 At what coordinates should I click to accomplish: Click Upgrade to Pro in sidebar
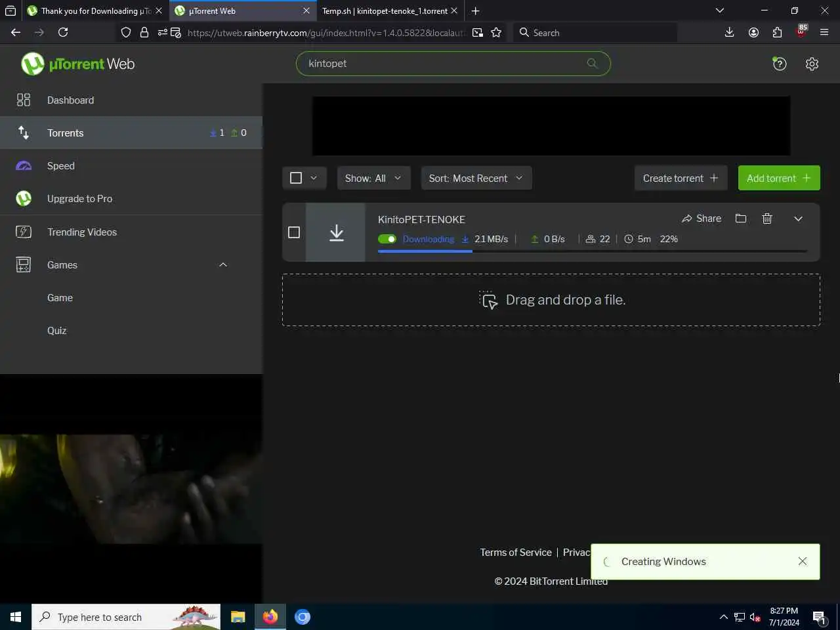pos(131,198)
